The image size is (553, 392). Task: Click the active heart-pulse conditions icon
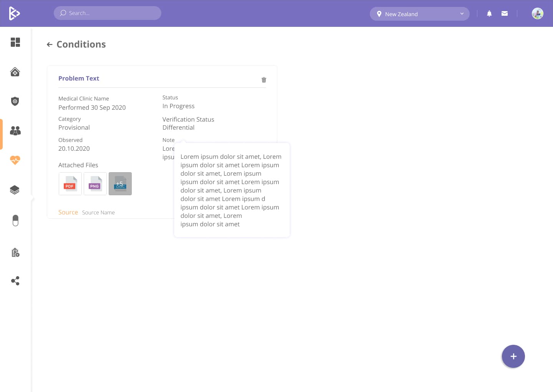pos(15,160)
